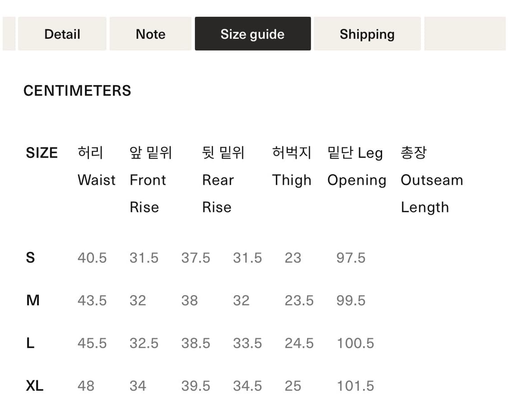Select the 99.5 outseam value for size M
The height and width of the screenshot is (420, 508).
point(350,300)
